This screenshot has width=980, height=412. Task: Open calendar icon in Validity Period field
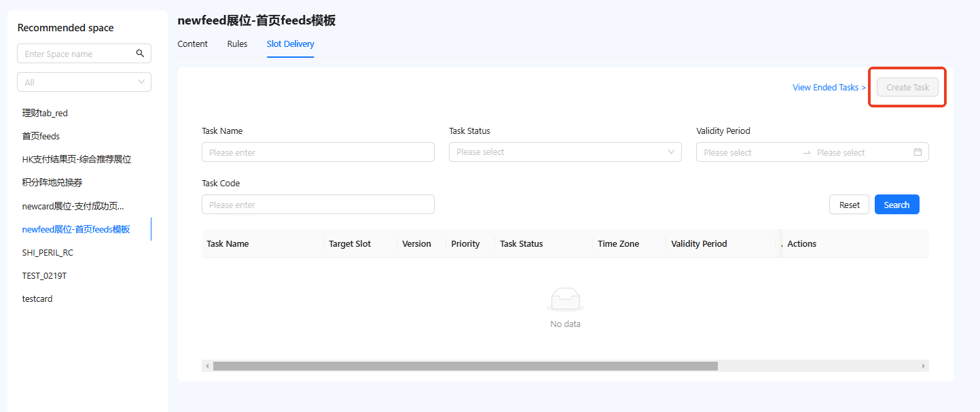coord(918,152)
